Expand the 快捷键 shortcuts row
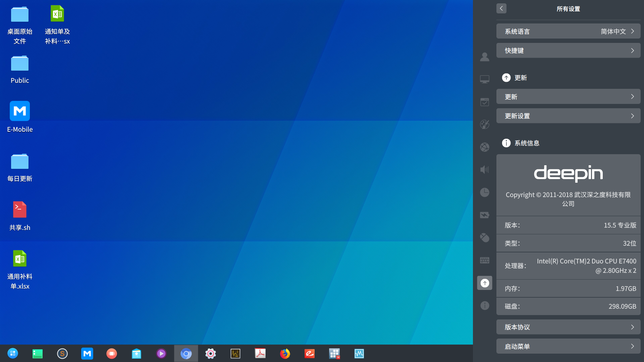Viewport: 644px width, 362px height. 568,51
